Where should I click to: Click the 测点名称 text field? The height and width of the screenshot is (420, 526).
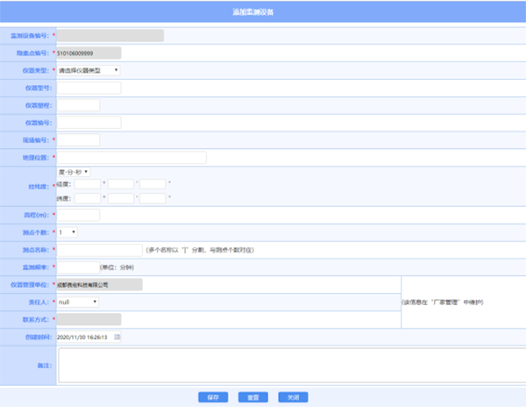click(x=99, y=250)
